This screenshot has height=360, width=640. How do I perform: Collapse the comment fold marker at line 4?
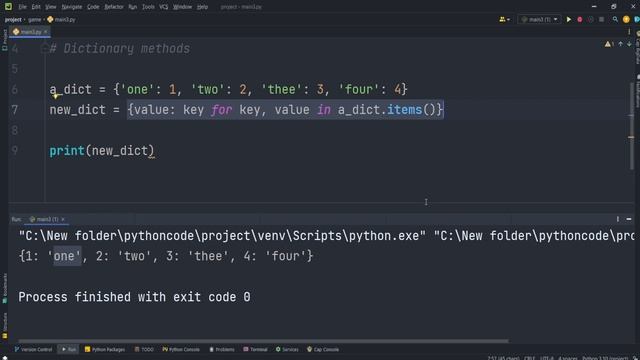coord(45,49)
